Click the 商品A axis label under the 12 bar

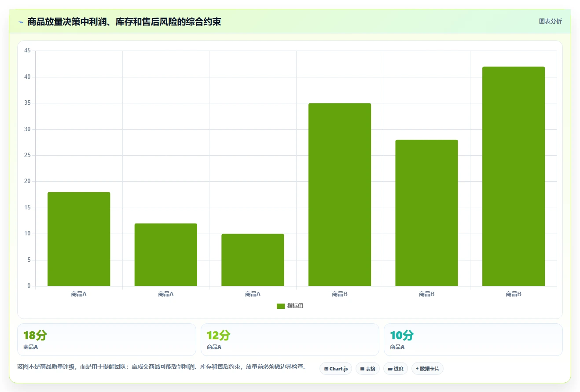click(166, 294)
